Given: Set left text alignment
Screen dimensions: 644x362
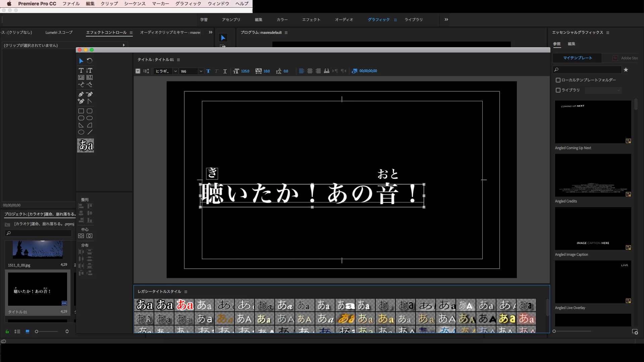Looking at the screenshot, I should pos(302,71).
